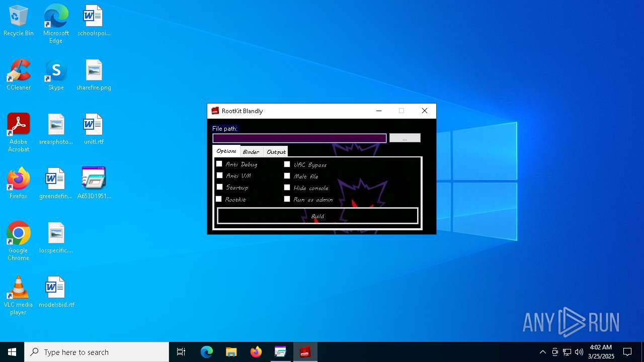Open the notification center icon
Viewport: 644px width, 362px height.
coord(627,352)
